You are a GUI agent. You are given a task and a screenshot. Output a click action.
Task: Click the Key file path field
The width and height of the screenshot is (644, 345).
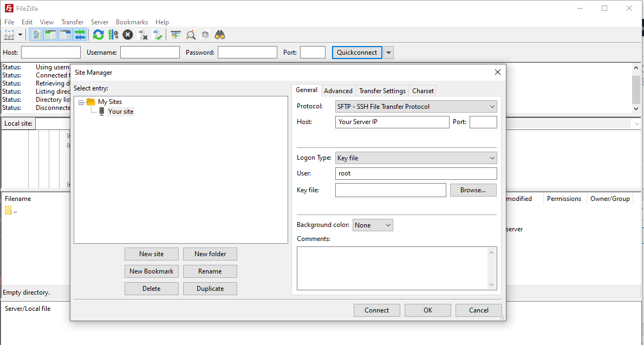391,190
